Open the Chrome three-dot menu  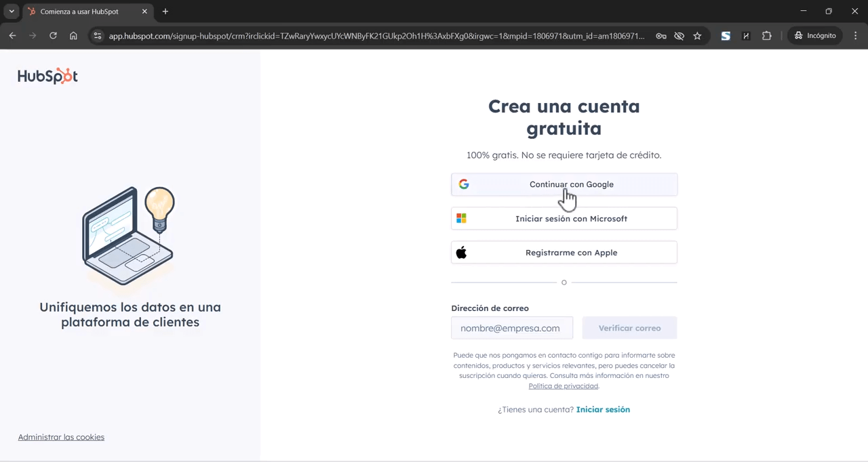coord(856,36)
